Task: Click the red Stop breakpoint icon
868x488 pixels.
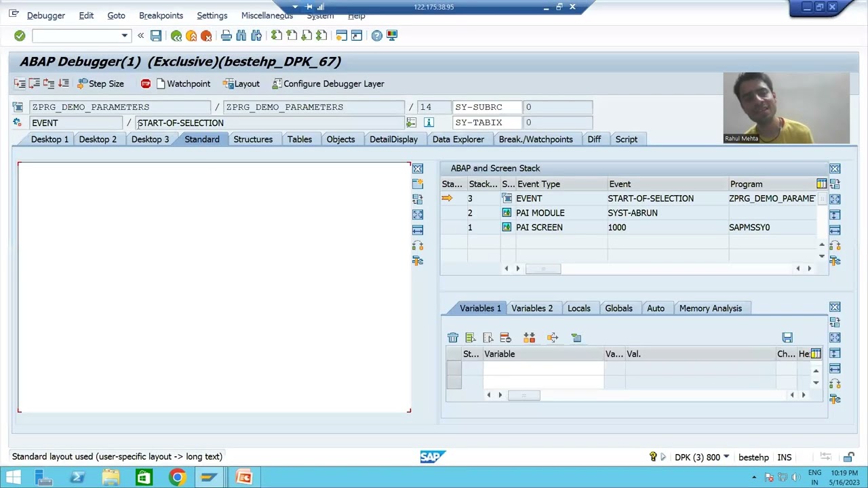Action: (x=146, y=83)
